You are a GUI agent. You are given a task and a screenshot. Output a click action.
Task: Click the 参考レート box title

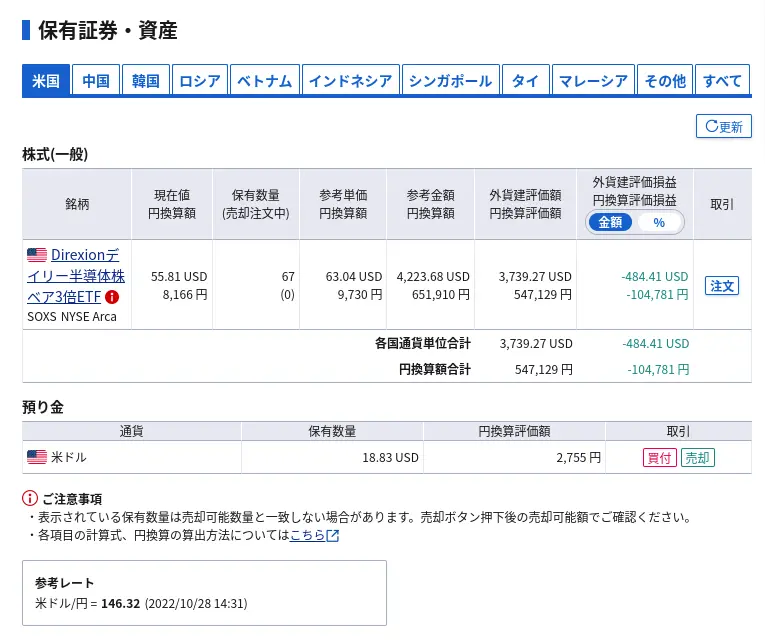(64, 583)
